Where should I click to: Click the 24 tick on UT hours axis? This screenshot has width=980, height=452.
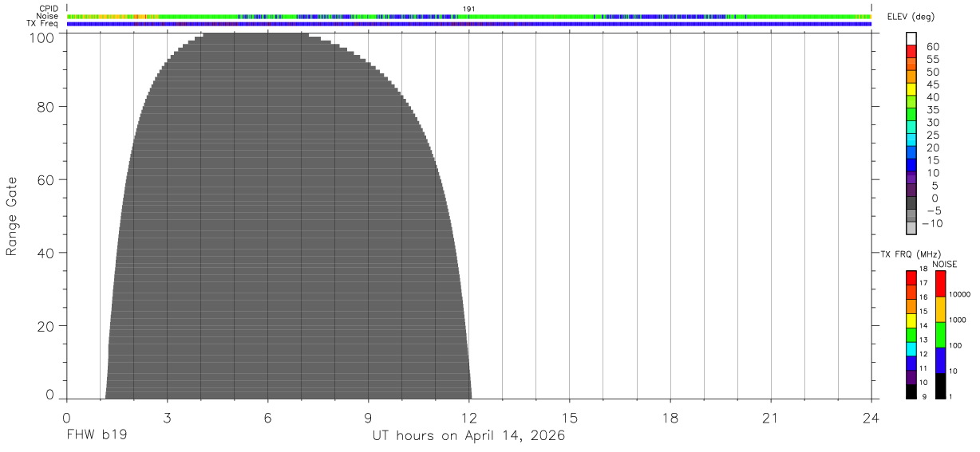871,418
